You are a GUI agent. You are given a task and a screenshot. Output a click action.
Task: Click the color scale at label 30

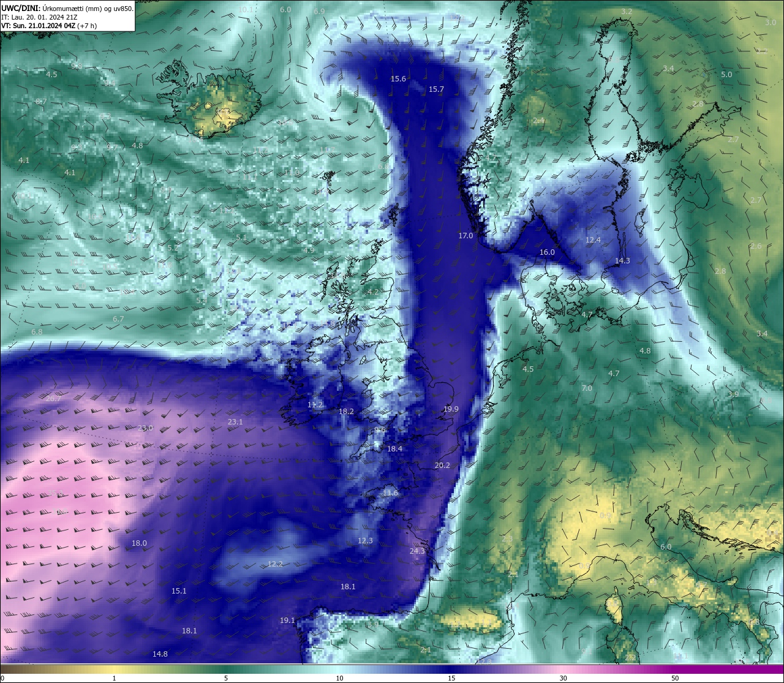tap(563, 678)
